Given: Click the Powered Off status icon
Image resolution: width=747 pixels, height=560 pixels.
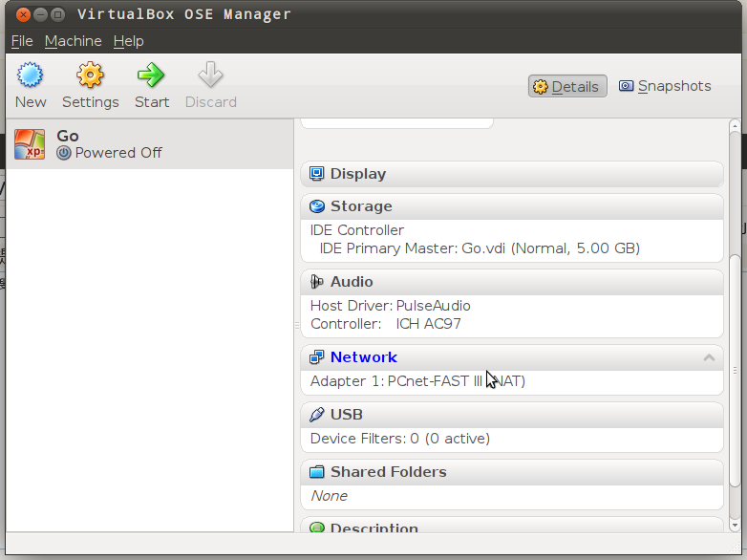Looking at the screenshot, I should 63,153.
